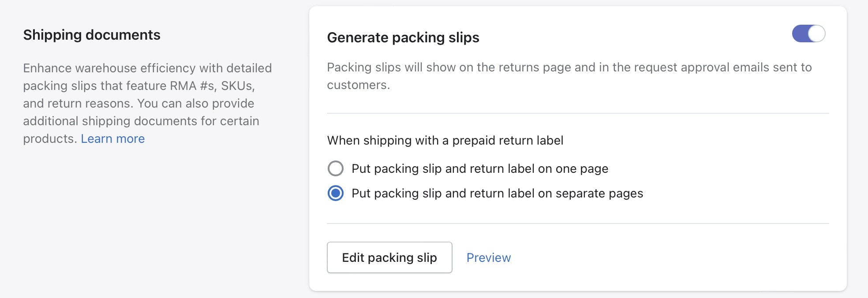Screen dimensions: 868x298
Task: Open the packing slip Preview link
Action: click(x=488, y=257)
